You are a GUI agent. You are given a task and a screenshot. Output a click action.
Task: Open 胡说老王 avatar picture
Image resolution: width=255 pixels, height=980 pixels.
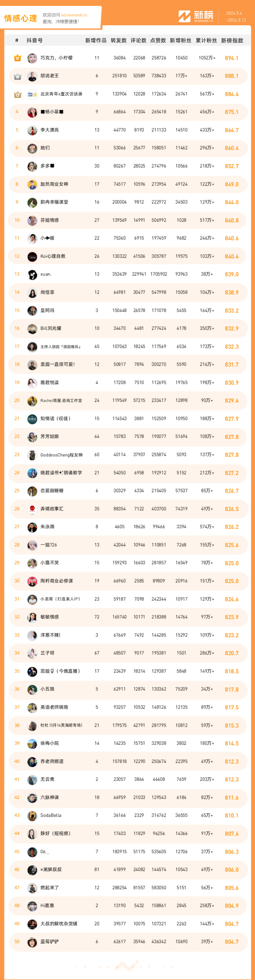pyautogui.click(x=32, y=76)
